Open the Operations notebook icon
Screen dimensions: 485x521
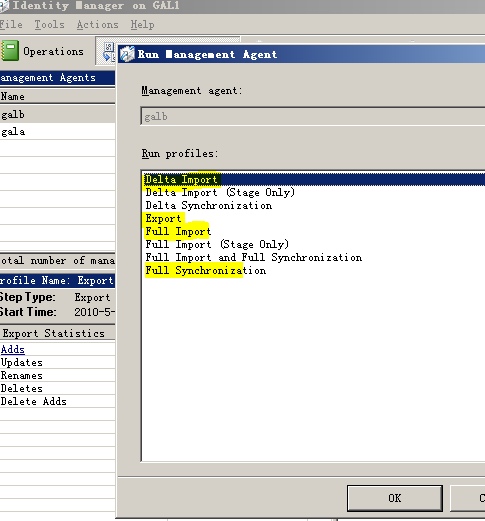pyautogui.click(x=10, y=50)
